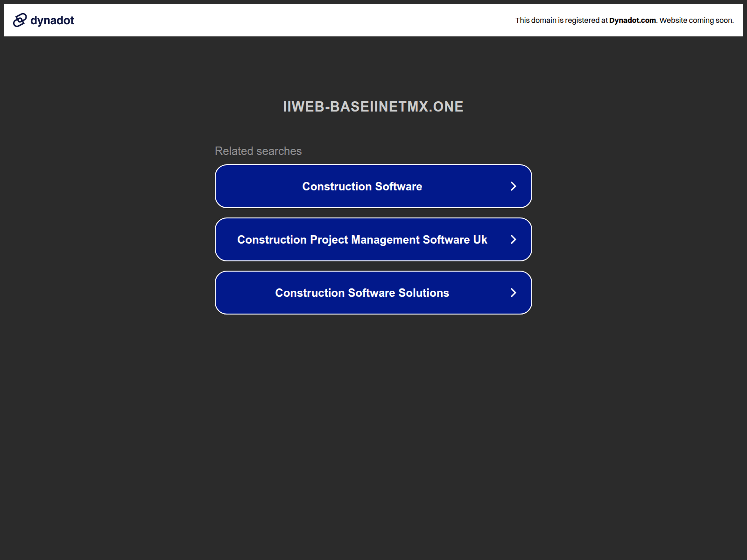Open the Dynadot.com link in the header

click(x=632, y=20)
